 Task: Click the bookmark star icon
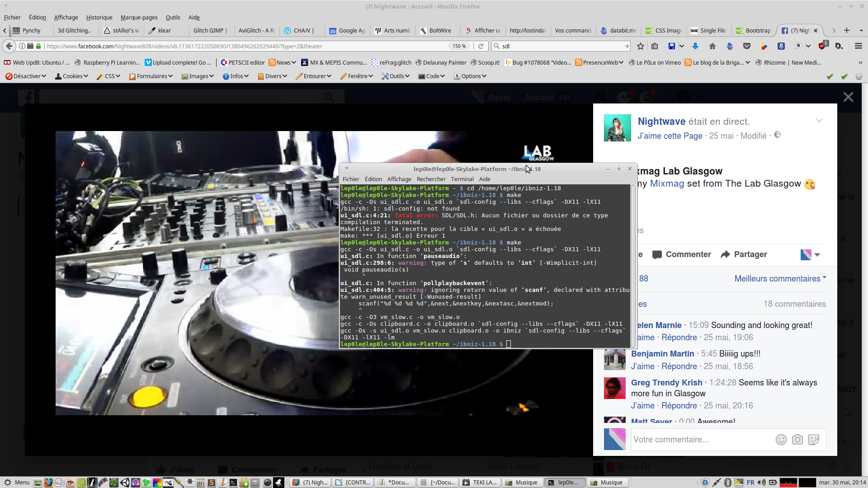640,46
